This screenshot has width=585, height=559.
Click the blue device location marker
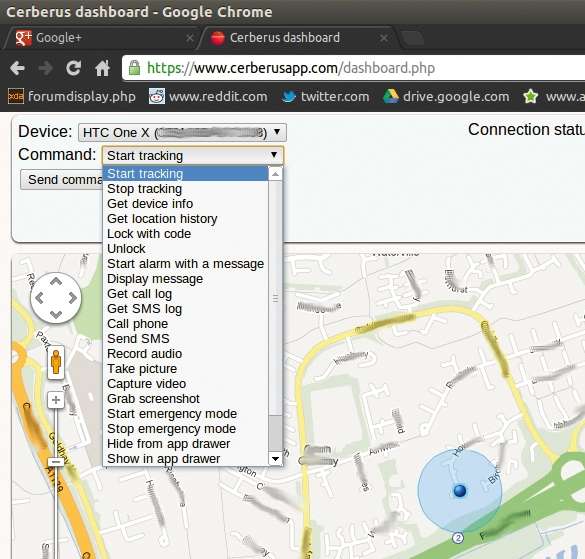(460, 490)
